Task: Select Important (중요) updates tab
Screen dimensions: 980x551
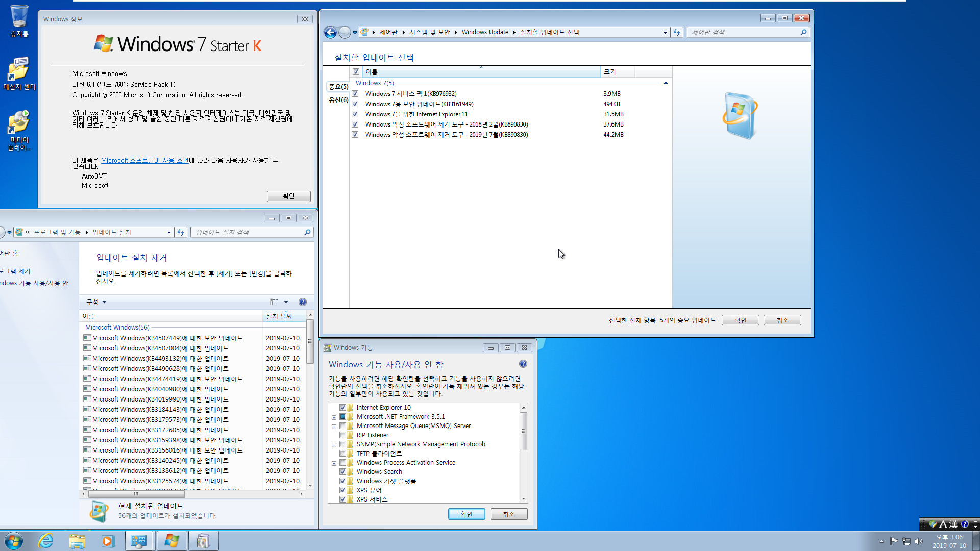Action: pyautogui.click(x=338, y=87)
